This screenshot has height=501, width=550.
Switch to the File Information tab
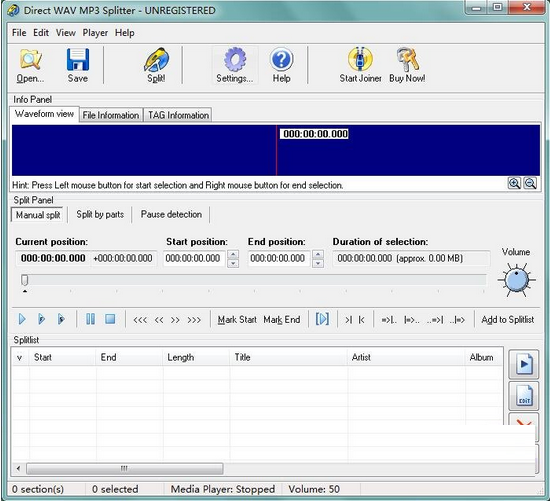point(111,115)
